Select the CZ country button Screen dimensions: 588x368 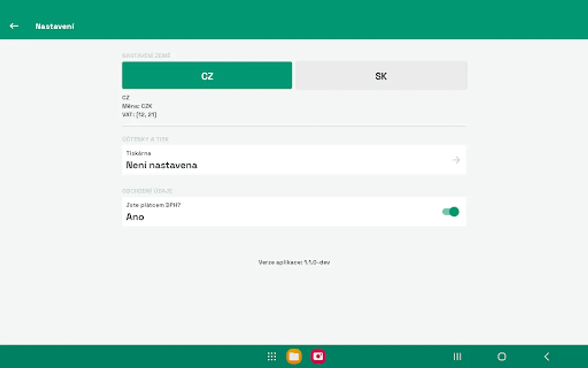(207, 75)
